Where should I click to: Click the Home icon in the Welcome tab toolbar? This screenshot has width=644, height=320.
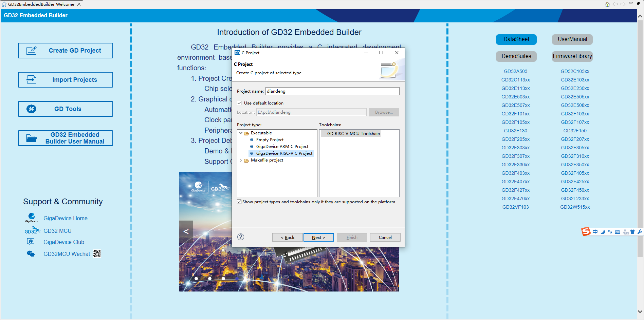607,4
